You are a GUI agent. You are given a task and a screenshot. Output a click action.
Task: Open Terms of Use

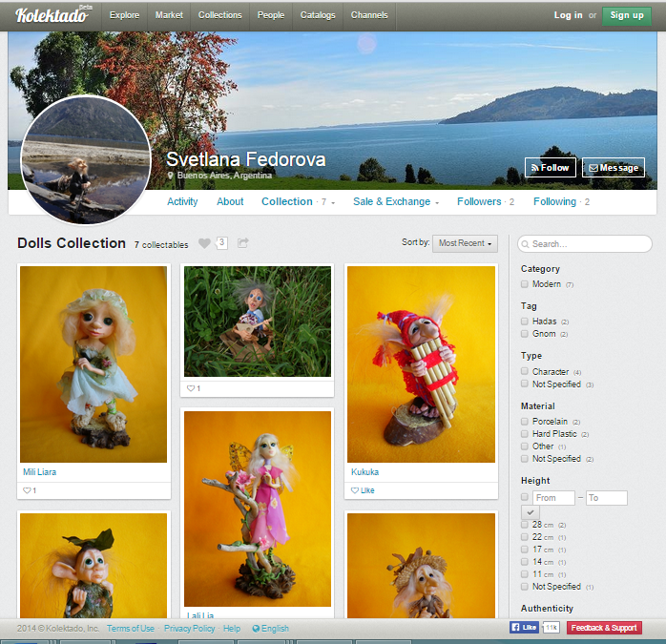coord(131,629)
